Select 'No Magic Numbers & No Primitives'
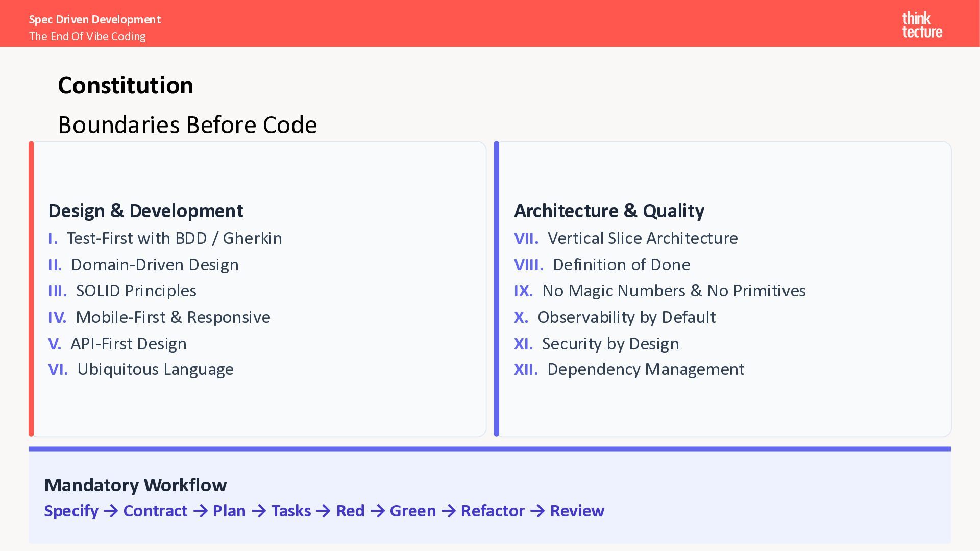980x551 pixels. [674, 291]
